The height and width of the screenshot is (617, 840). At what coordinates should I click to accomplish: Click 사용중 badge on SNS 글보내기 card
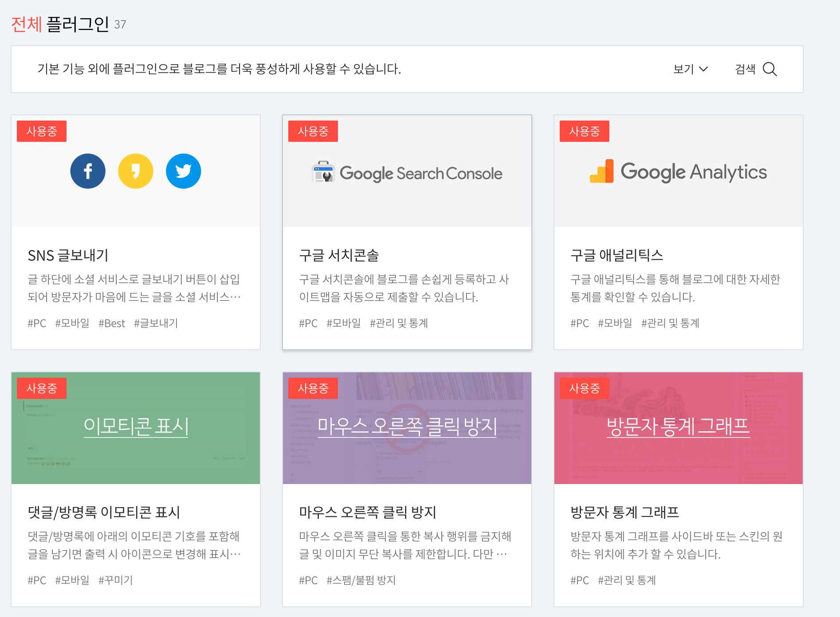pyautogui.click(x=42, y=131)
